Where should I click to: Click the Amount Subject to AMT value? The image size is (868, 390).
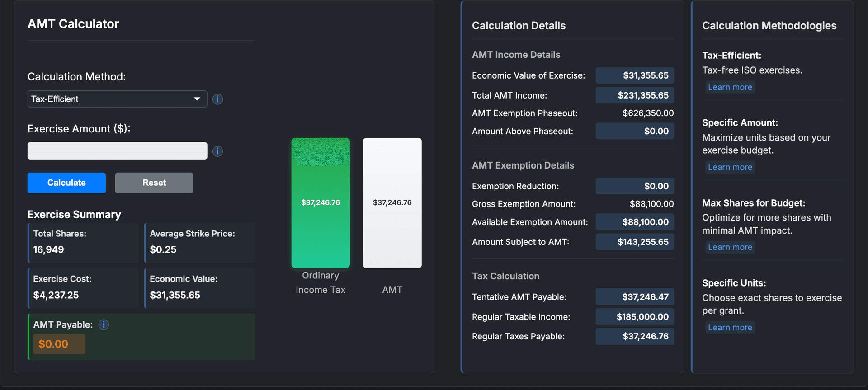point(634,242)
